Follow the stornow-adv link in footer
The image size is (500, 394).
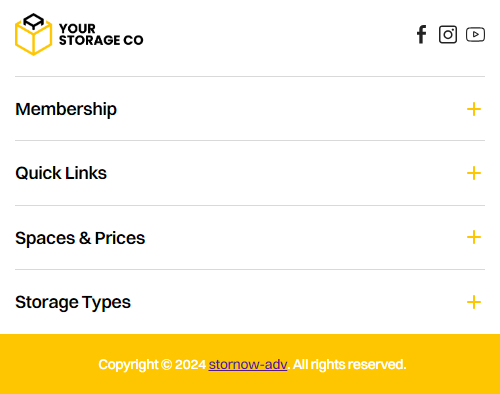tap(248, 364)
